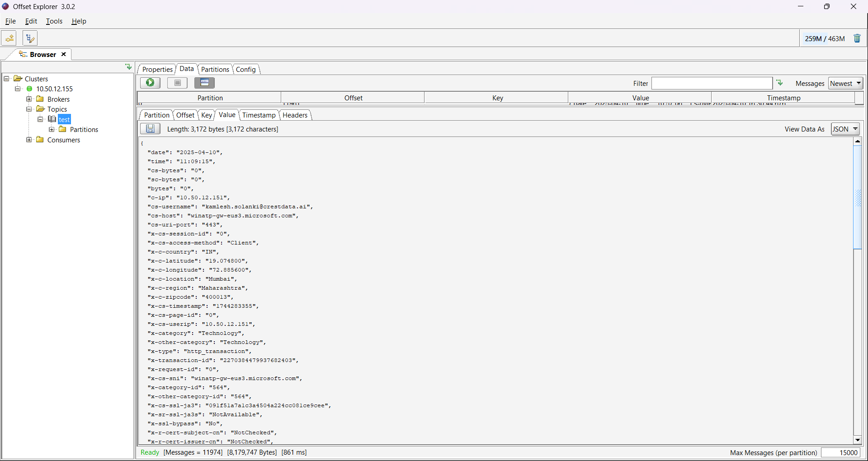Viewport: 868px width, 461px height.
Task: Click the green apply filter arrow
Action: tap(779, 83)
